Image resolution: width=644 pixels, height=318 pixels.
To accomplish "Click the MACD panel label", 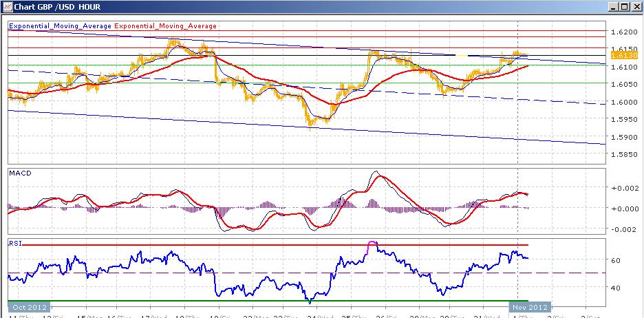I will (x=20, y=173).
